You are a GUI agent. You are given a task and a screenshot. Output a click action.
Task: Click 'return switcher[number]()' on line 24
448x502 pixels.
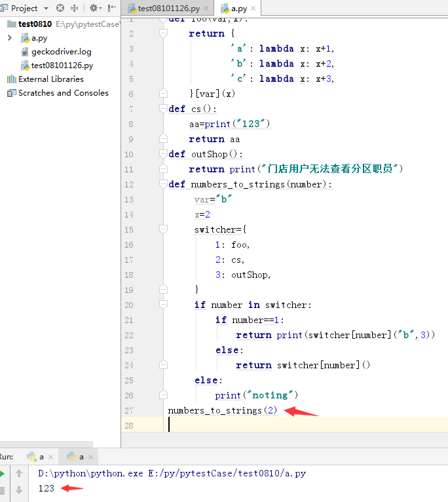click(x=303, y=365)
